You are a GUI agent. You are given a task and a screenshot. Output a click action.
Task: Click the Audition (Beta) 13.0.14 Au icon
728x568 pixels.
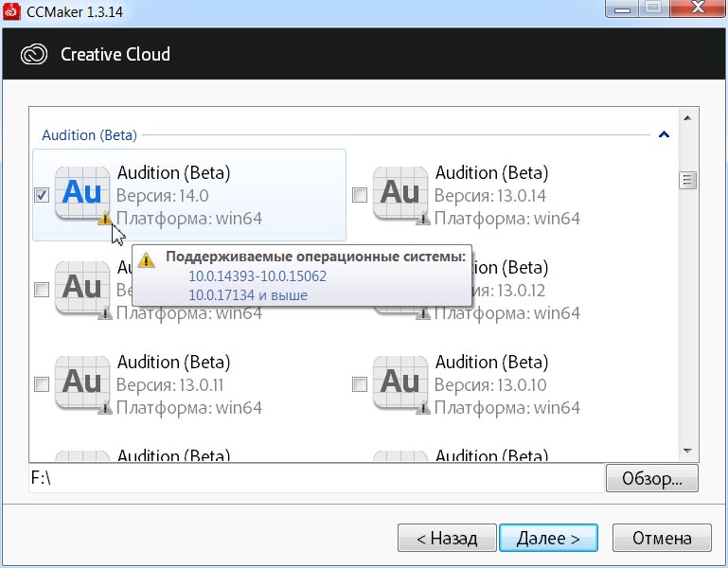tap(400, 192)
